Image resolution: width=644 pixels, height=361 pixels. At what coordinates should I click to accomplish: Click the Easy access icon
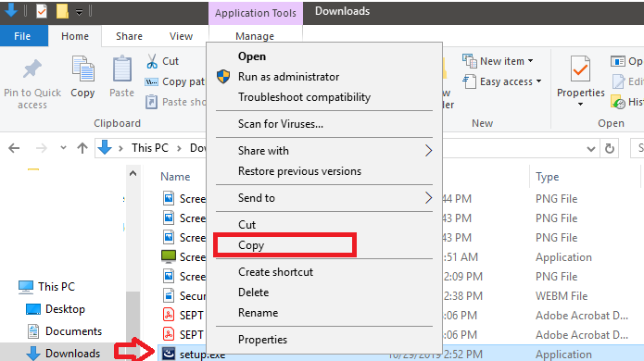[470, 81]
